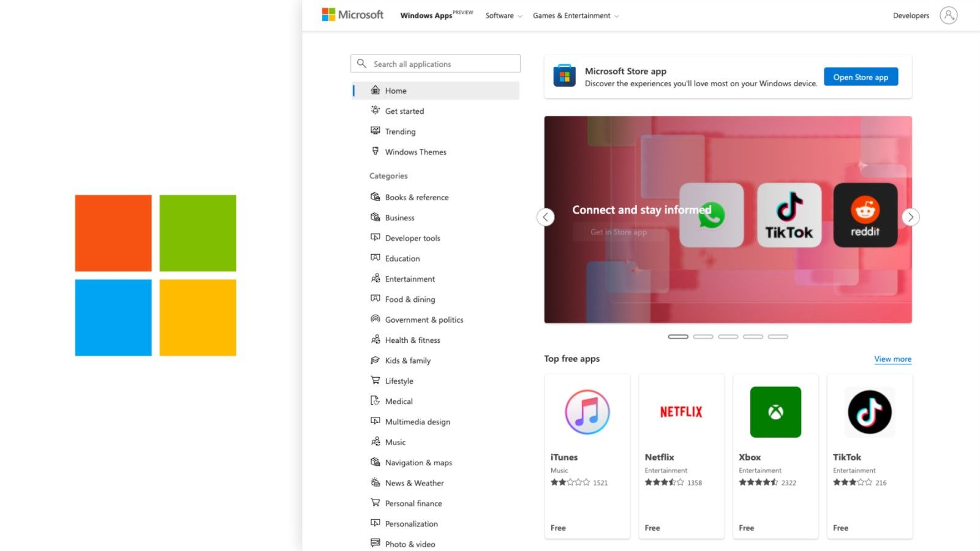Select the Windows Apps menu item

pos(426,16)
